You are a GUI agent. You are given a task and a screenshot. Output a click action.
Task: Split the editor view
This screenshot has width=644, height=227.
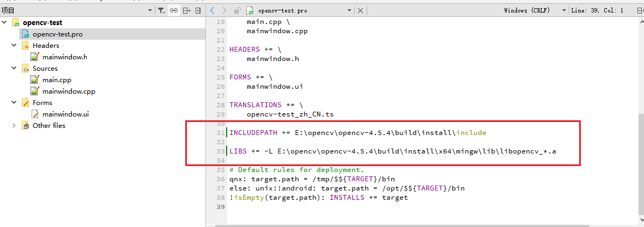pyautogui.click(x=640, y=10)
